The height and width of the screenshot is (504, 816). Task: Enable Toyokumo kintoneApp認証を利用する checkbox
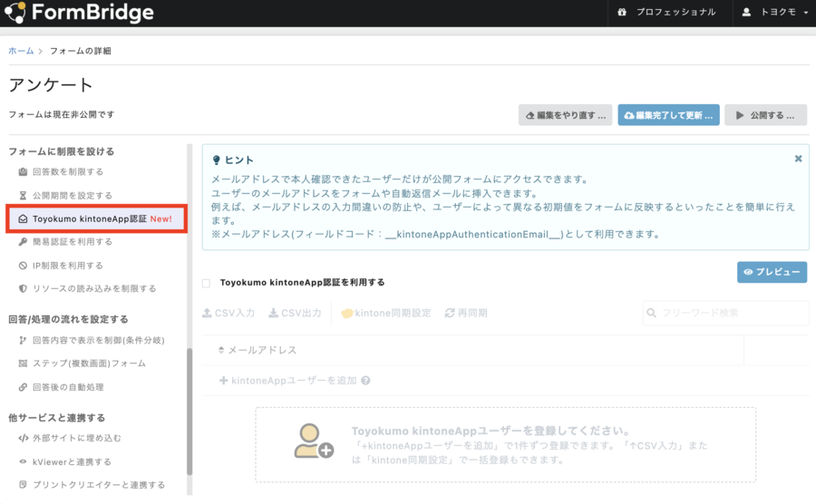[x=206, y=283]
